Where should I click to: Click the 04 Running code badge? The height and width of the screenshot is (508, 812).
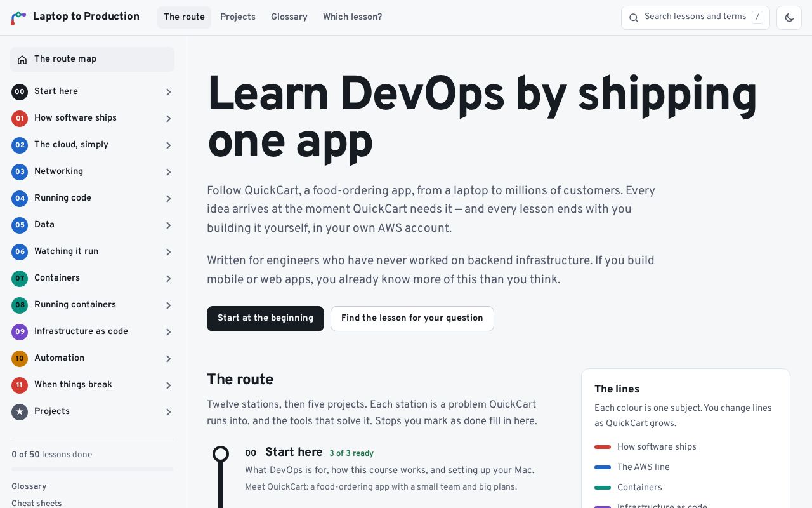pos(20,199)
